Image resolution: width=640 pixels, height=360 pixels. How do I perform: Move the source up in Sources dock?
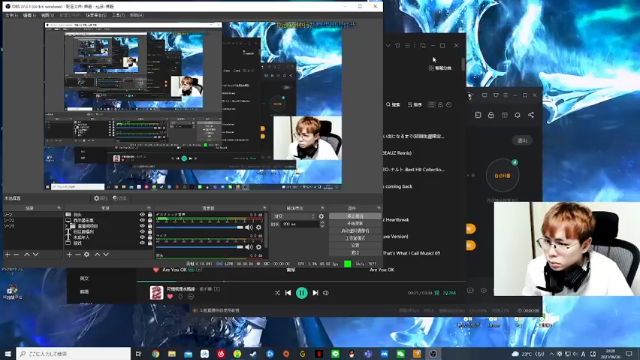pos(97,254)
